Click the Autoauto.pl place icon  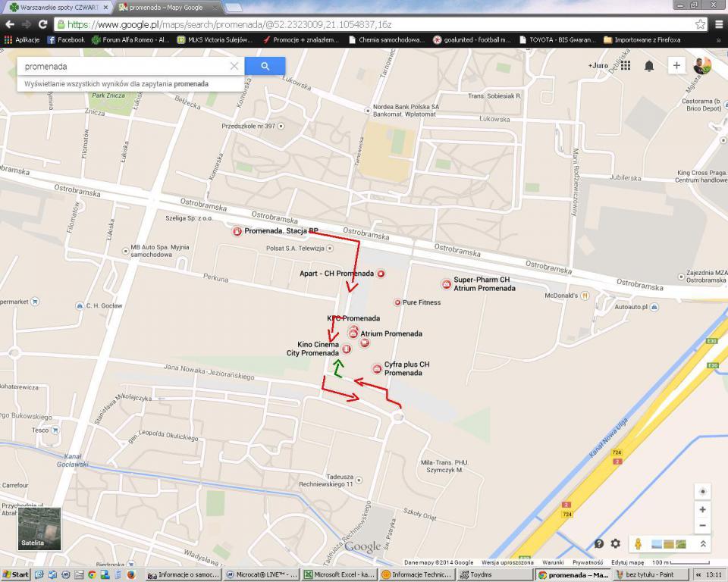[654, 307]
